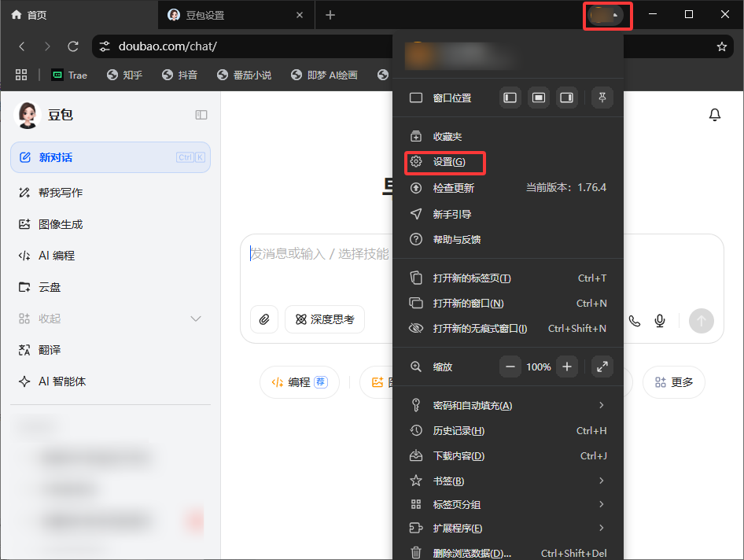Attach a file with the paperclip icon
This screenshot has width=744, height=560.
(x=264, y=319)
